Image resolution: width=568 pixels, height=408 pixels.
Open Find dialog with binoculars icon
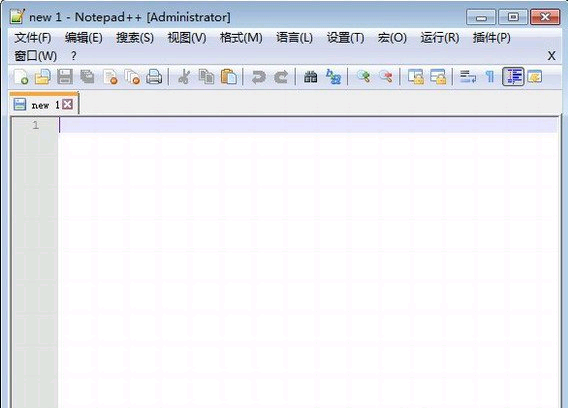[x=310, y=77]
